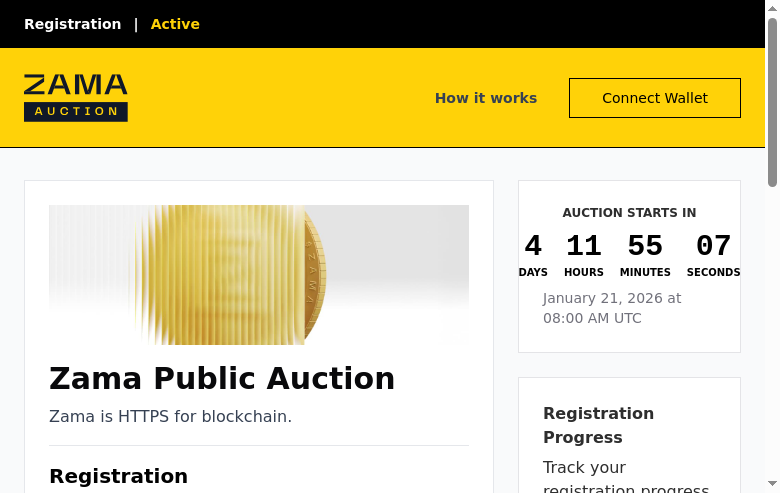Click the vertical page scrollbar thumb
This screenshot has width=780, height=493.
(x=772, y=100)
